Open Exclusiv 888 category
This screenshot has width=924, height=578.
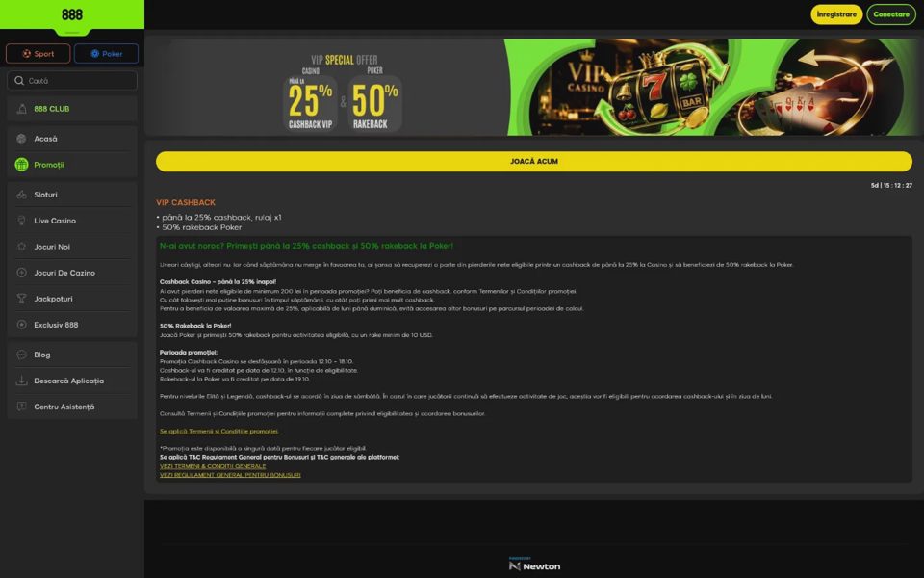point(72,325)
